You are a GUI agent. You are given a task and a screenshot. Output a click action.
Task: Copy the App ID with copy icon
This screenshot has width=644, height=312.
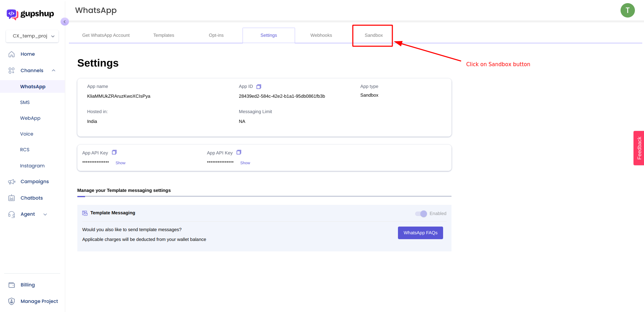click(x=259, y=86)
